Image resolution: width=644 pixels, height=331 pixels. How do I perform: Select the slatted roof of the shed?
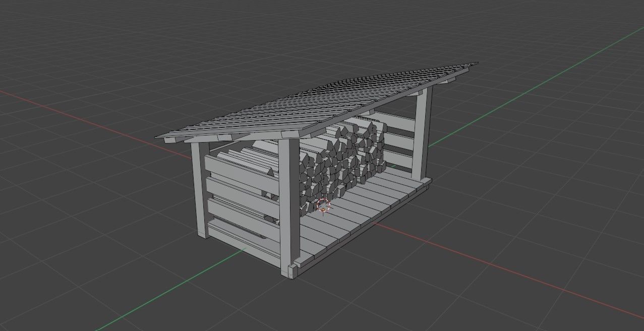[x=318, y=101]
